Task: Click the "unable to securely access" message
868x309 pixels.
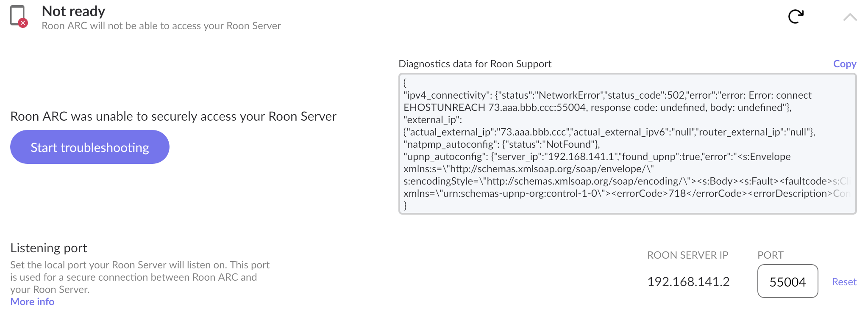Action: 173,116
